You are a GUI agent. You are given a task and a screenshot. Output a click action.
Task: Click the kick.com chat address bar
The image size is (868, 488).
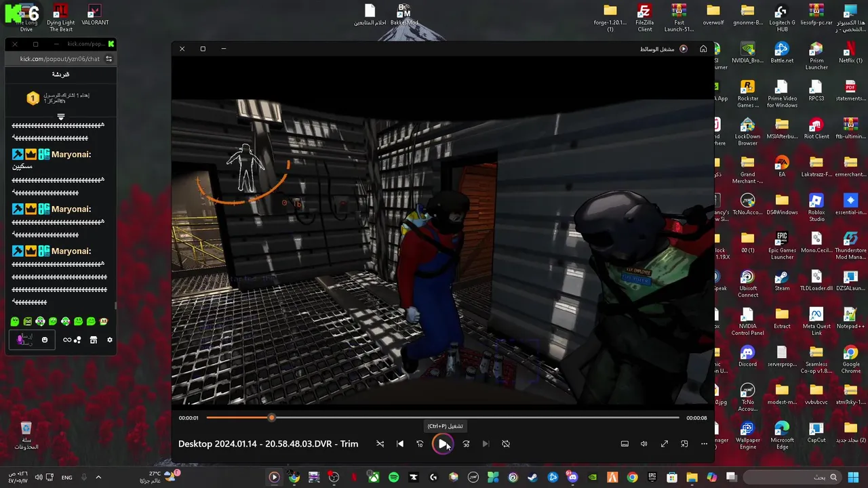tap(60, 59)
